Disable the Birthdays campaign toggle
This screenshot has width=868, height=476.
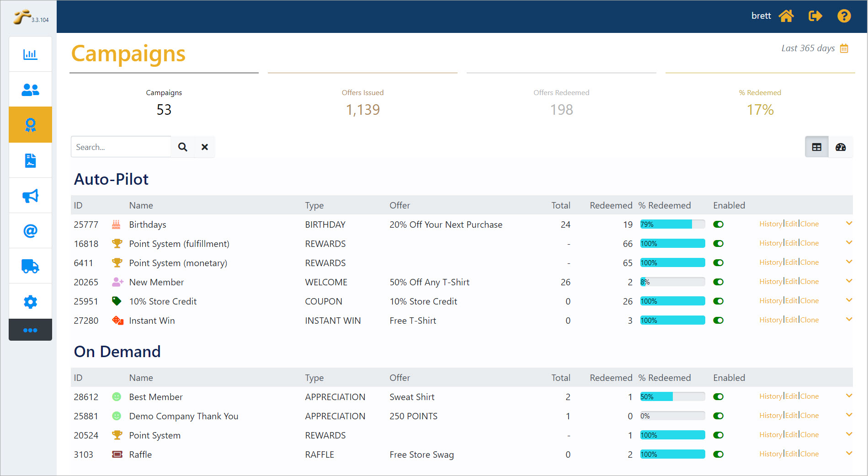(718, 225)
